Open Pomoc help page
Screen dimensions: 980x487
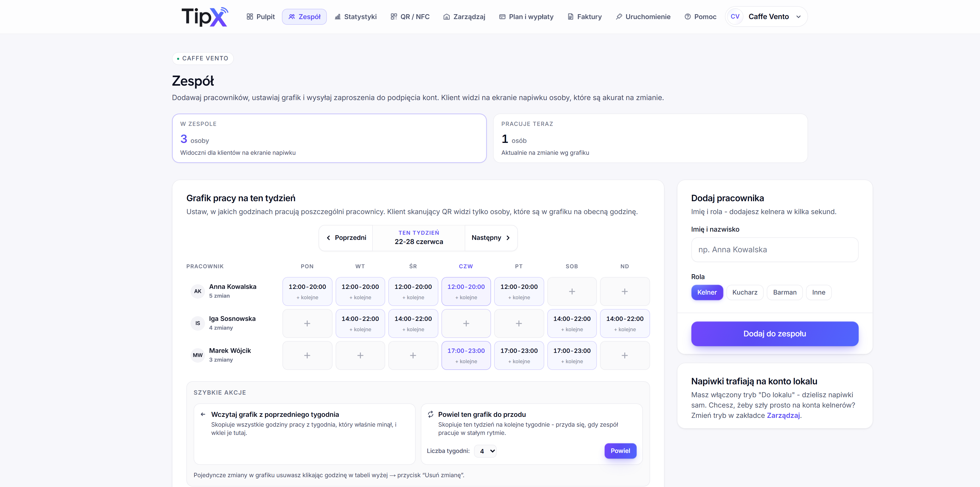pyautogui.click(x=700, y=17)
